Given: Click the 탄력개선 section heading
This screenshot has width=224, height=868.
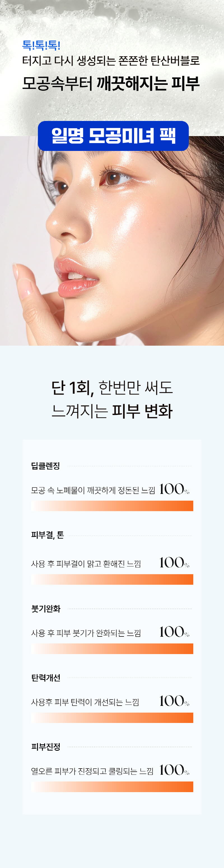Looking at the screenshot, I should point(46,678).
